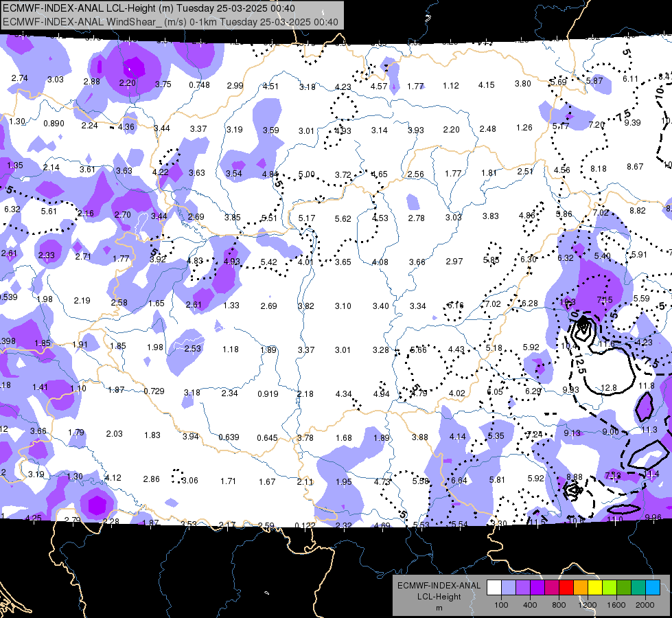Click the map value 1.12
Viewport: 672px width, 618px height.
(x=451, y=86)
